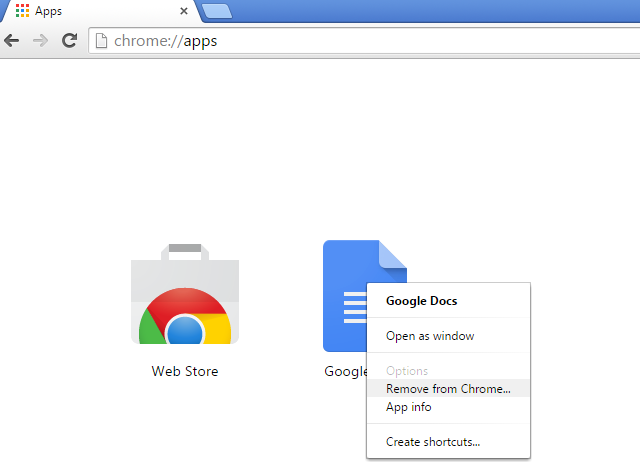Image resolution: width=640 pixels, height=473 pixels.
Task: Close the Apps tab
Action: click(x=184, y=11)
